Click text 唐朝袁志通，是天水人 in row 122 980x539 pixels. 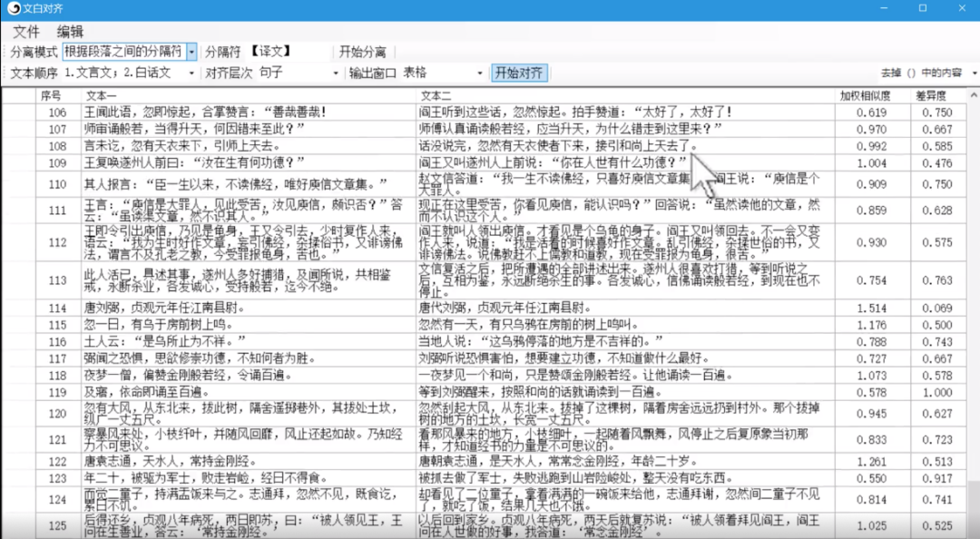[478, 462]
